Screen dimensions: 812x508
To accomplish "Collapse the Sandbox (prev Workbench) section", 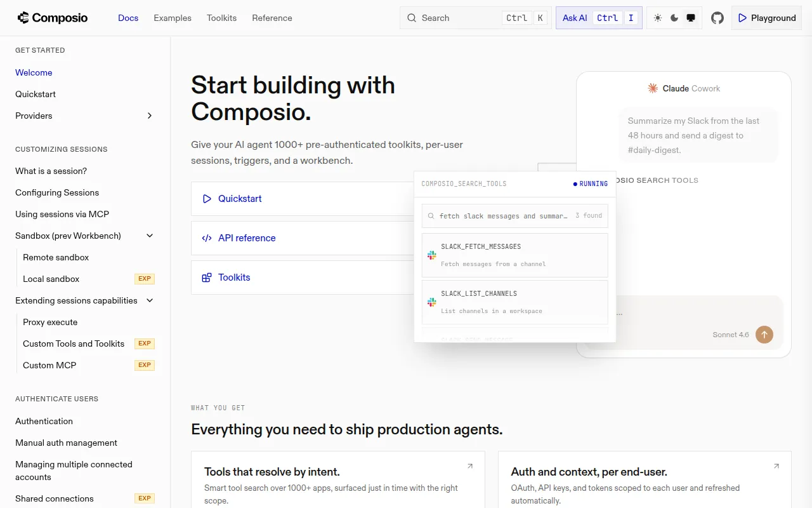I will pos(150,236).
